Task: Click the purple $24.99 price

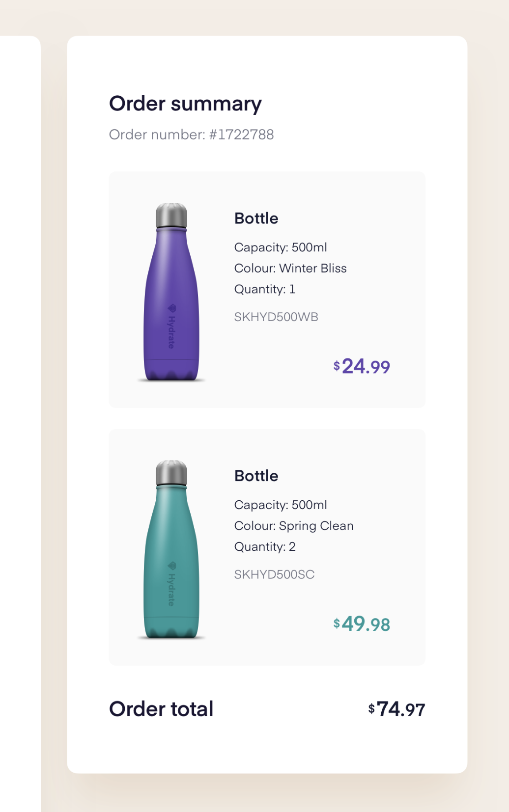Action: click(x=362, y=367)
